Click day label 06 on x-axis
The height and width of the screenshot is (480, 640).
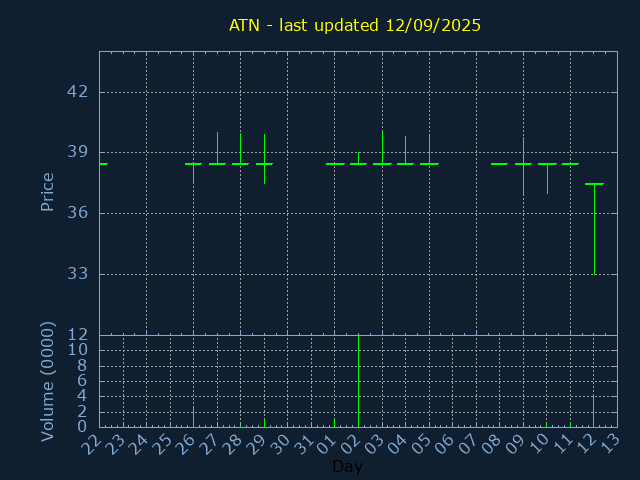point(445,444)
